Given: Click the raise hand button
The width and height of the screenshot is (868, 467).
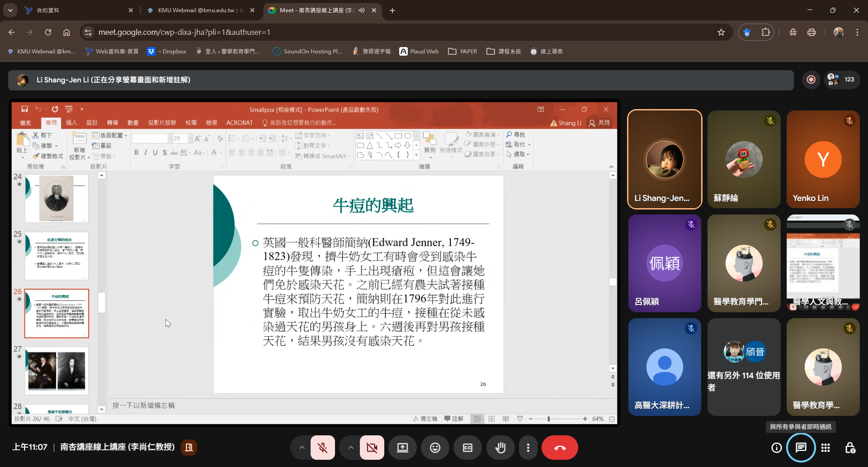Looking at the screenshot, I should tap(500, 448).
